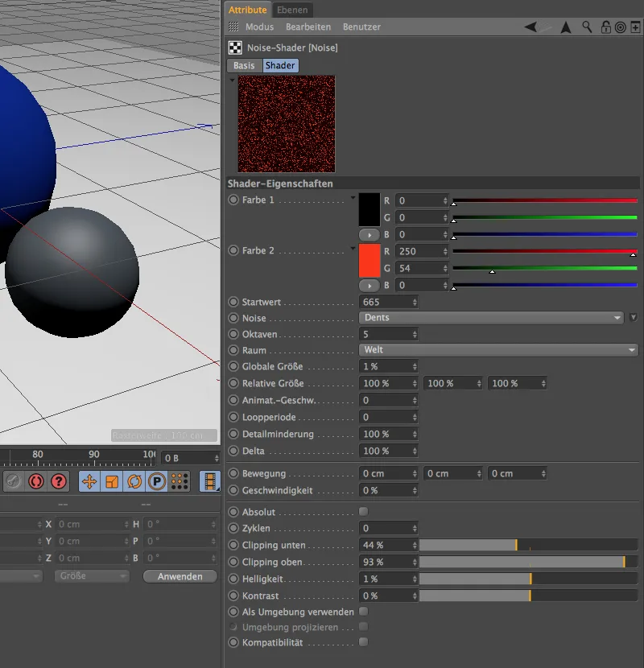Expand the Farbe 2 color options triangle
This screenshot has height=668, width=644.
353,248
